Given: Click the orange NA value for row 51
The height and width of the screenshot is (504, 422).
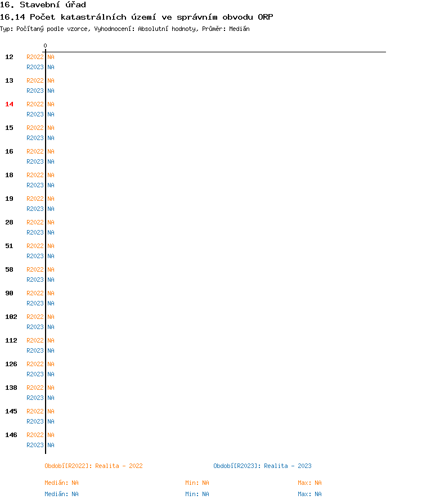Looking at the screenshot, I should click(51, 246).
